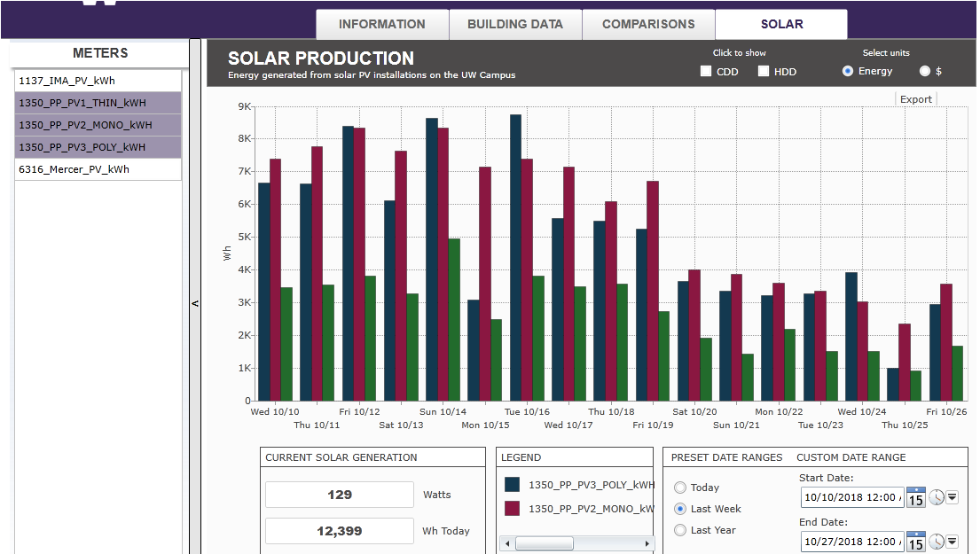
Task: Open the Start Date calendar picker
Action: pyautogui.click(x=915, y=497)
